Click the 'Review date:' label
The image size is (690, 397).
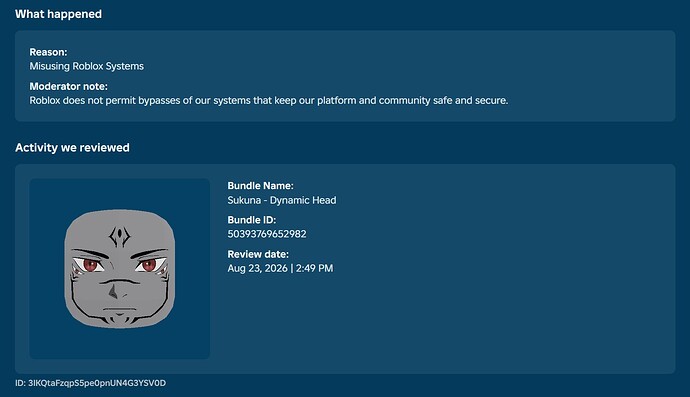(x=258, y=254)
